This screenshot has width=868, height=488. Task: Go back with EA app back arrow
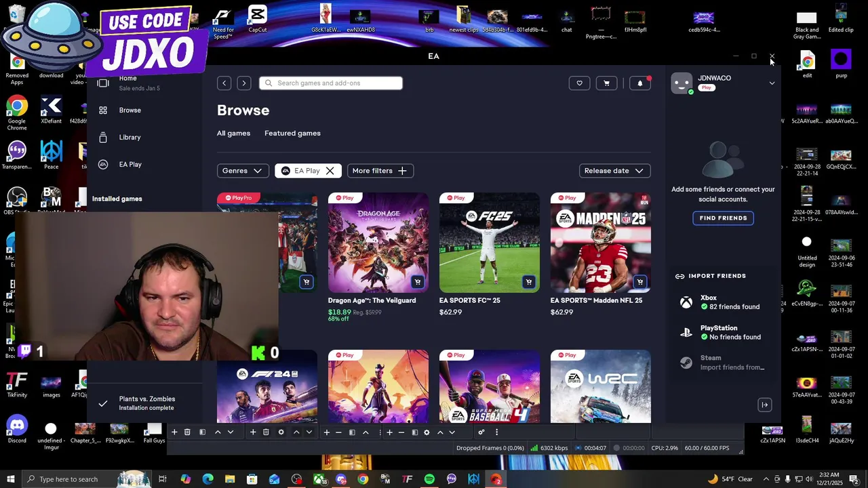224,83
